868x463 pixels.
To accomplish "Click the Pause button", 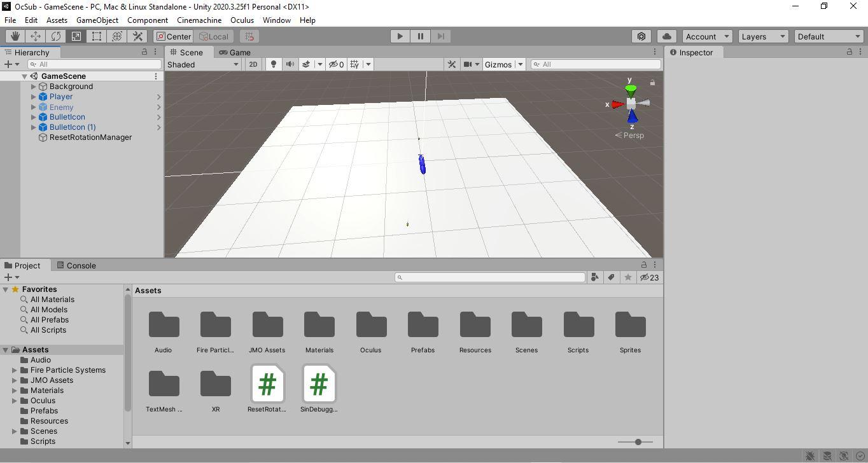I will [420, 36].
